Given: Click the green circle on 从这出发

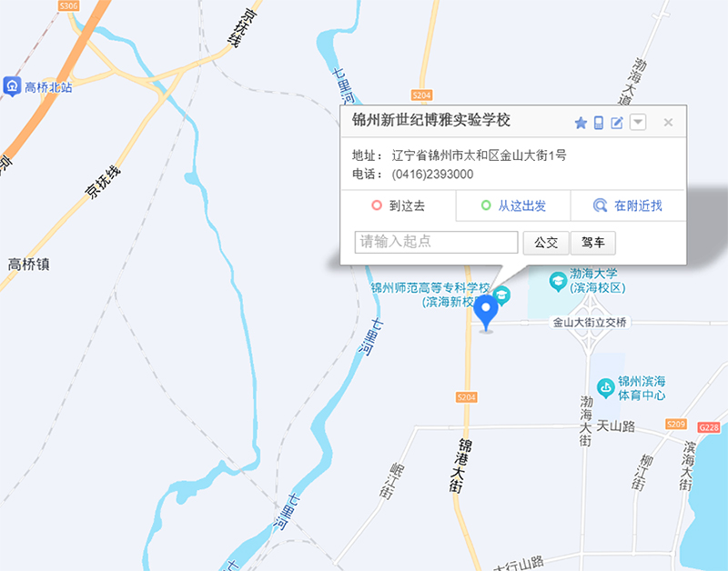Looking at the screenshot, I should click(x=486, y=205).
